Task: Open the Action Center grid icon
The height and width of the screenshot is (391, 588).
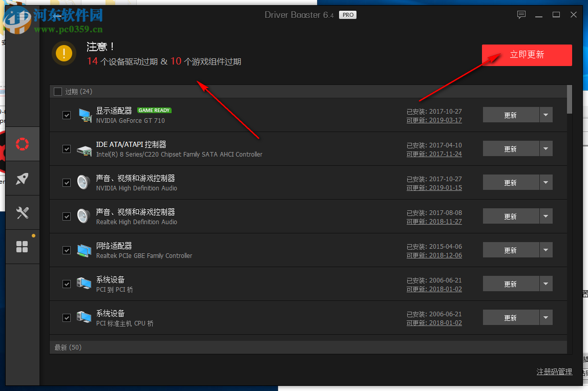Action: coord(23,247)
